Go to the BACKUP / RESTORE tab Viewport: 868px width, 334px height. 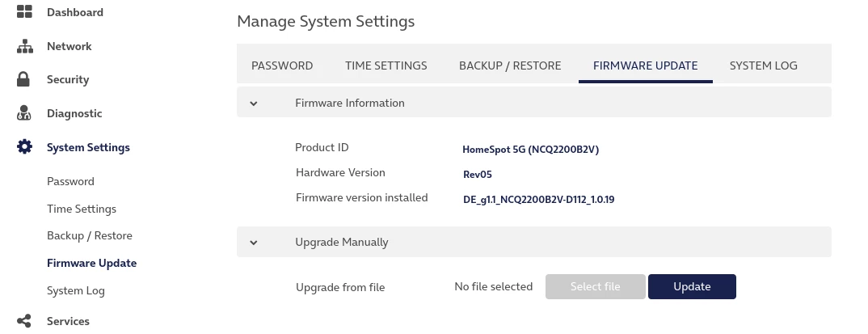[x=510, y=66]
